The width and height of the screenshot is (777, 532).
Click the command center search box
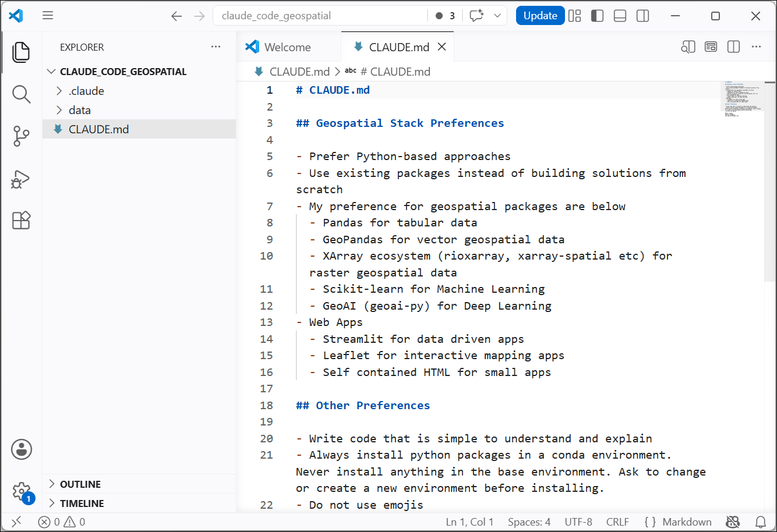(x=320, y=16)
